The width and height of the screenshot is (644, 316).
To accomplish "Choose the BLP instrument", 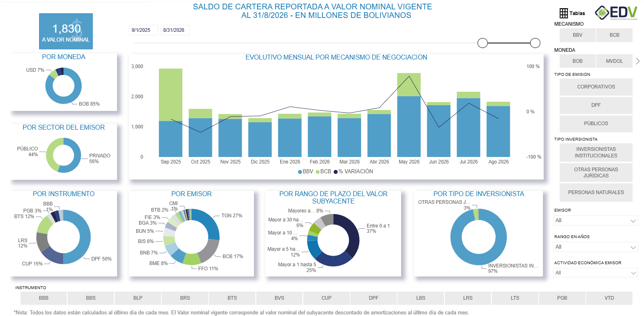I will [x=138, y=298].
